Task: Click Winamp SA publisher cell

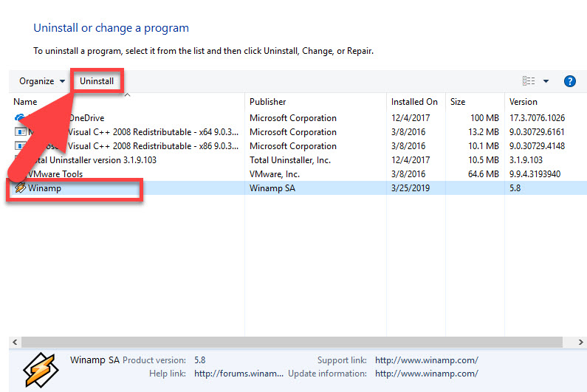Action: (x=272, y=188)
